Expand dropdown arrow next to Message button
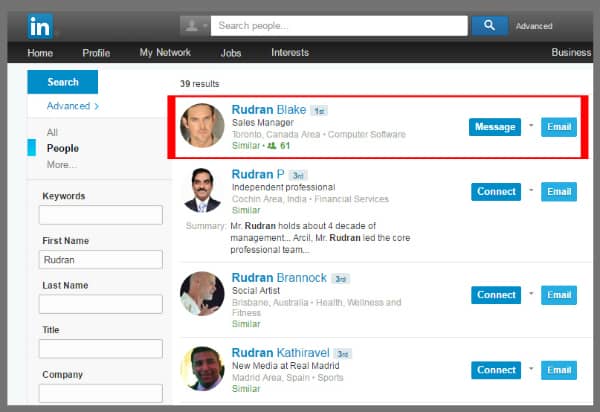 531,126
